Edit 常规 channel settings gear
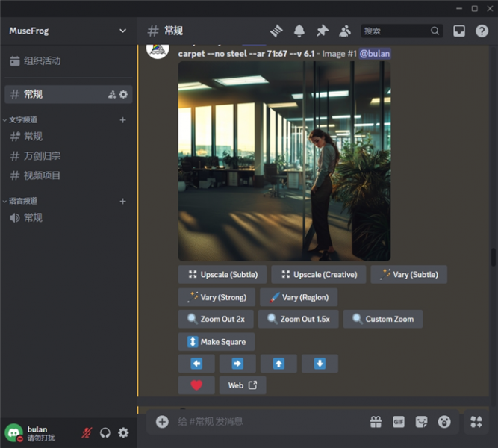Screen dimensions: 498x448 [x=123, y=94]
